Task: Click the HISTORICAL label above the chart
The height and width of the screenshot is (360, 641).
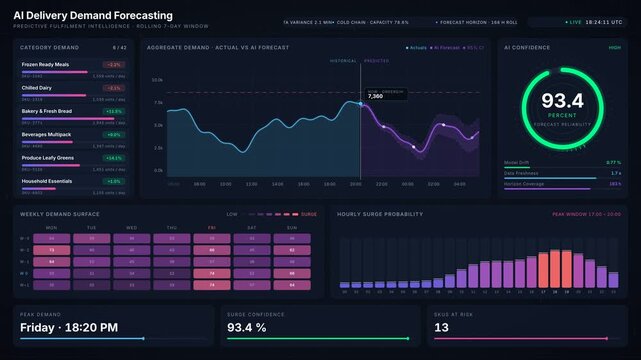Action: (343, 61)
